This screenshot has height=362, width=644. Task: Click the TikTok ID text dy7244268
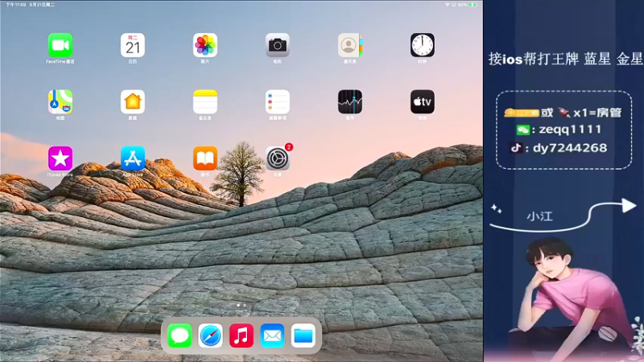[x=570, y=148]
